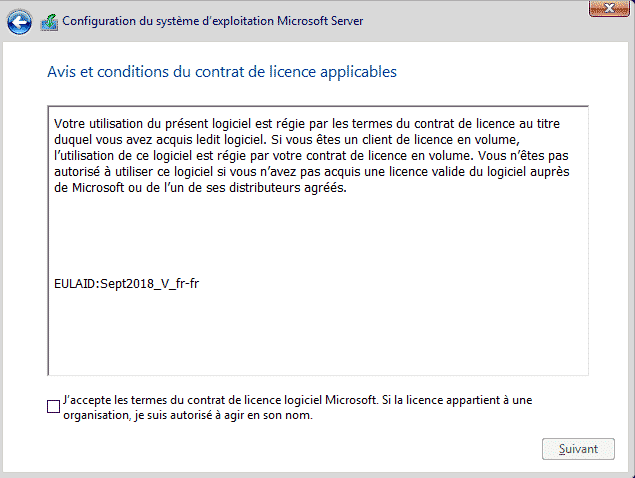Image resolution: width=635 pixels, height=478 pixels.
Task: Click "organisation, je suis autorisé" label line
Action: coord(187,416)
